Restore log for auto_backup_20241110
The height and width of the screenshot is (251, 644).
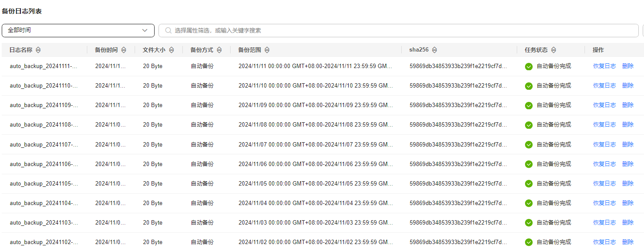tap(604, 85)
